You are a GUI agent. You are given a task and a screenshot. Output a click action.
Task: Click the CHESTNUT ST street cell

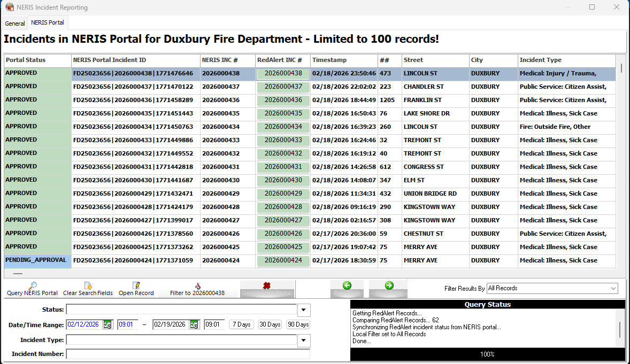435,234
